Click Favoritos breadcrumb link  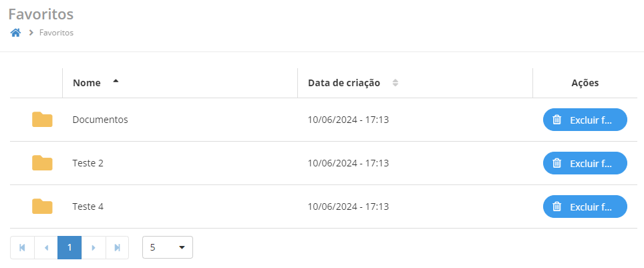tap(56, 33)
